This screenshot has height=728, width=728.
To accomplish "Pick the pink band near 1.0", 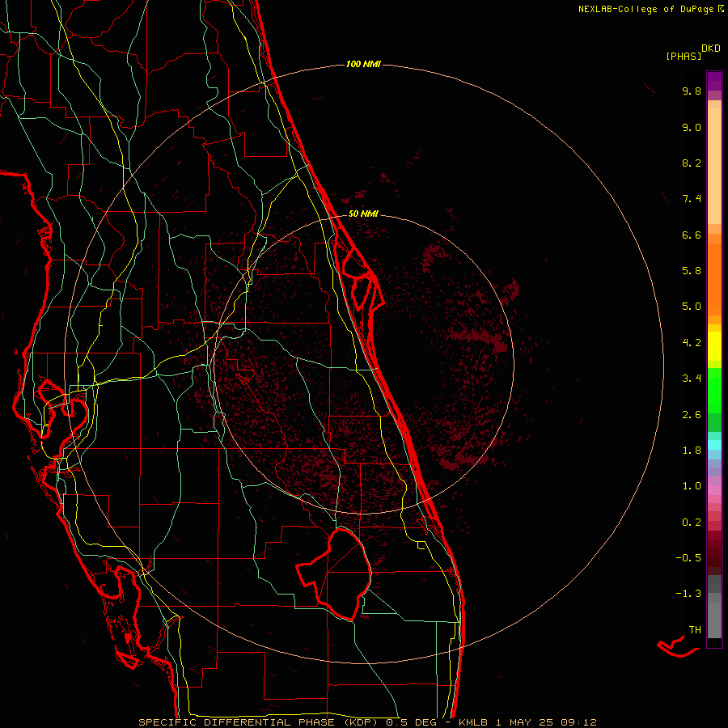I will click(714, 490).
